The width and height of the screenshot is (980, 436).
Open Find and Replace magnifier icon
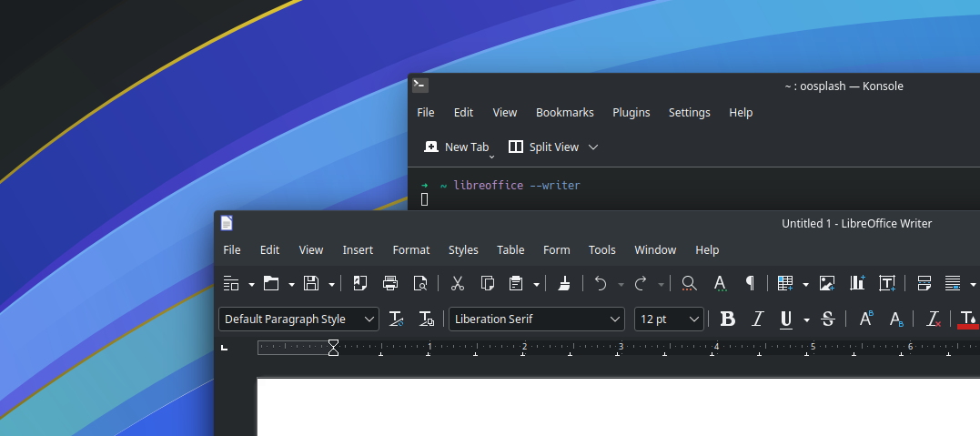pyautogui.click(x=689, y=283)
